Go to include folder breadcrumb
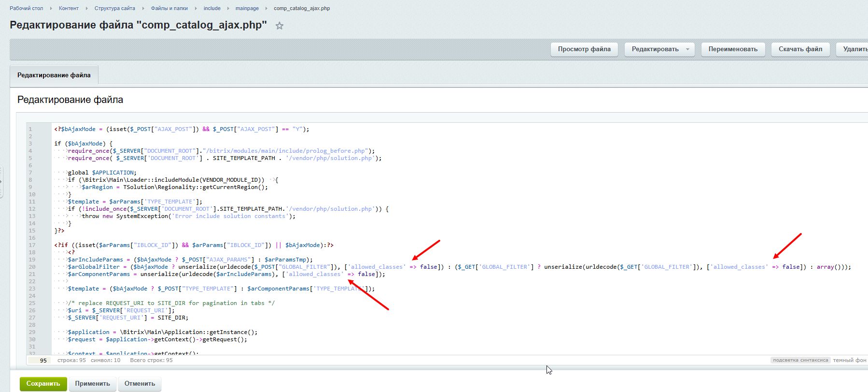The height and width of the screenshot is (392, 868). tap(212, 8)
